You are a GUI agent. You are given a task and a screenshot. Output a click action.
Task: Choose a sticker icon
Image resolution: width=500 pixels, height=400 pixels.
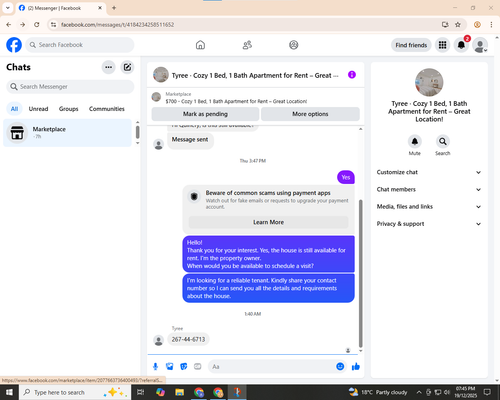[x=184, y=367]
